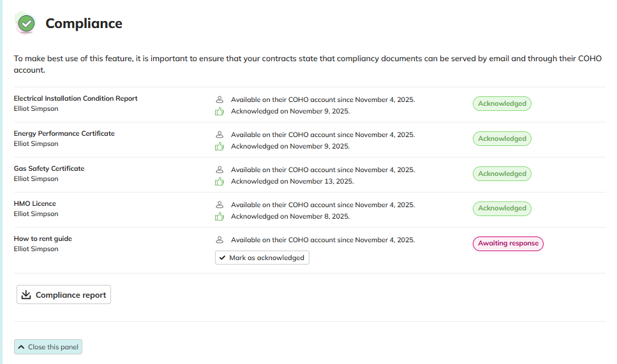Click the chevron on Close this panel

[22, 347]
